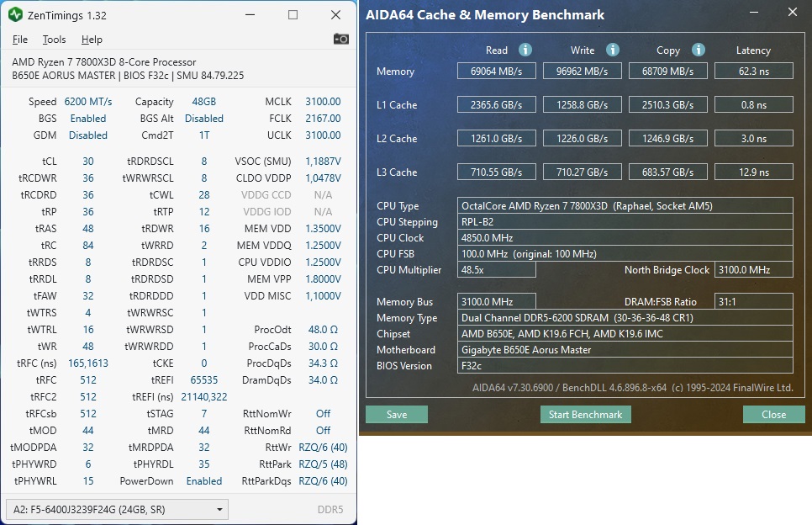This screenshot has width=812, height=525.
Task: Click the L1 Cache copy value 2510.3 GB/s
Action: click(x=668, y=104)
